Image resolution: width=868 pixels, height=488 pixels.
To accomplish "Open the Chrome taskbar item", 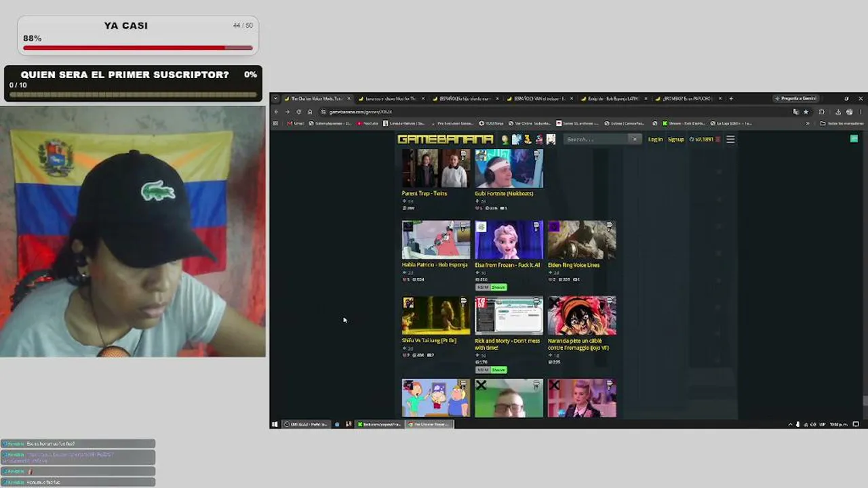I will click(x=429, y=424).
